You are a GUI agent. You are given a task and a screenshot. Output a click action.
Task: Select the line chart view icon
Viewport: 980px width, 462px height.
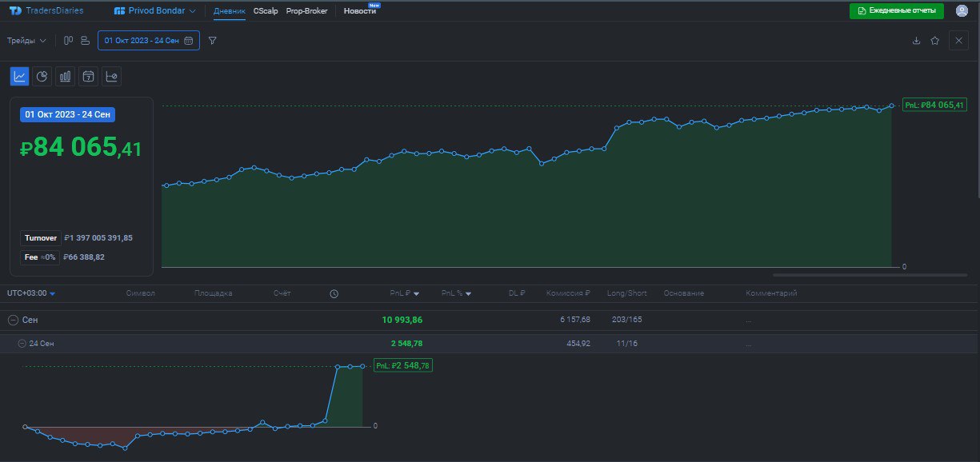[20, 76]
